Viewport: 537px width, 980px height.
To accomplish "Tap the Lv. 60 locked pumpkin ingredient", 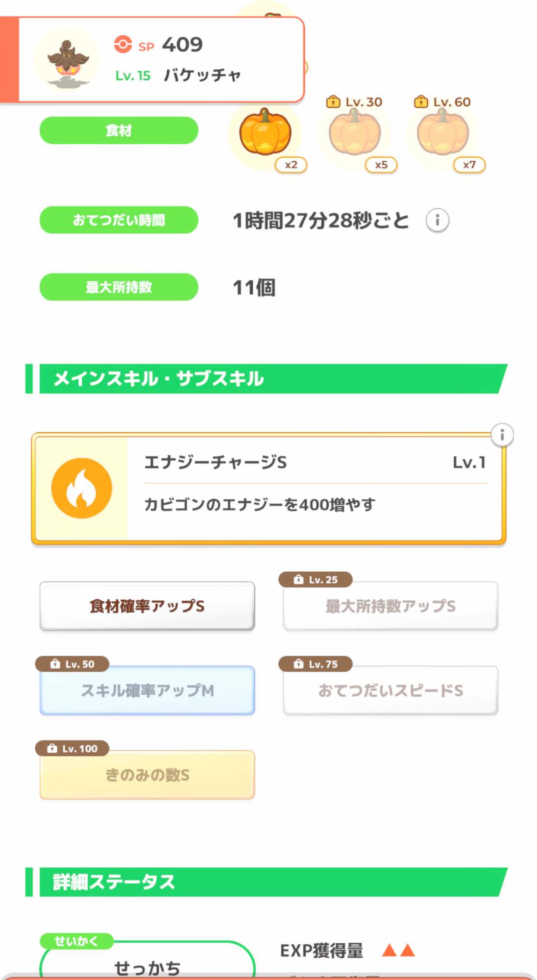I will [x=442, y=133].
